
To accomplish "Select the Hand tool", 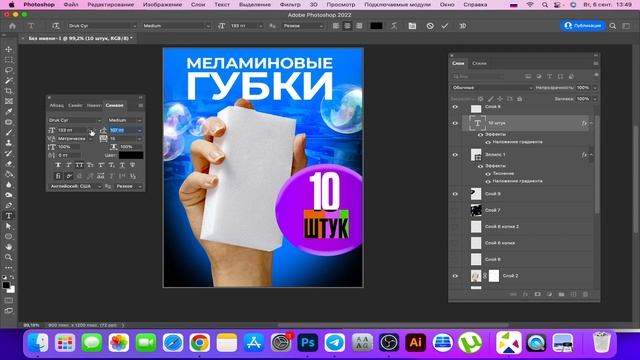I will 9,247.
